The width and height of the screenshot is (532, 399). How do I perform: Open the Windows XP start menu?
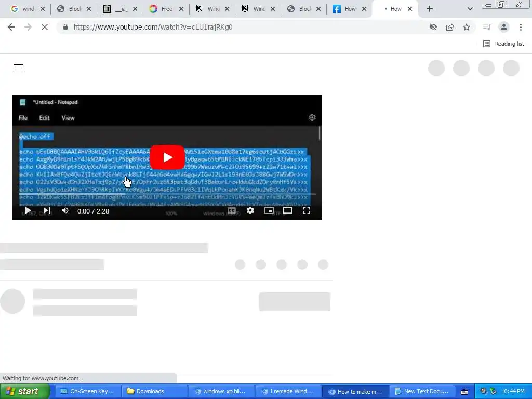click(x=24, y=391)
